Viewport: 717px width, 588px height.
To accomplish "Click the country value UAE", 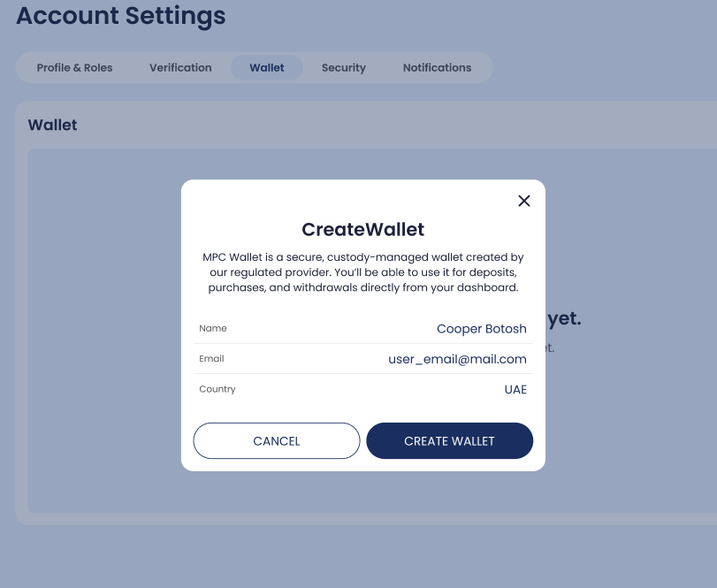I will [x=515, y=389].
